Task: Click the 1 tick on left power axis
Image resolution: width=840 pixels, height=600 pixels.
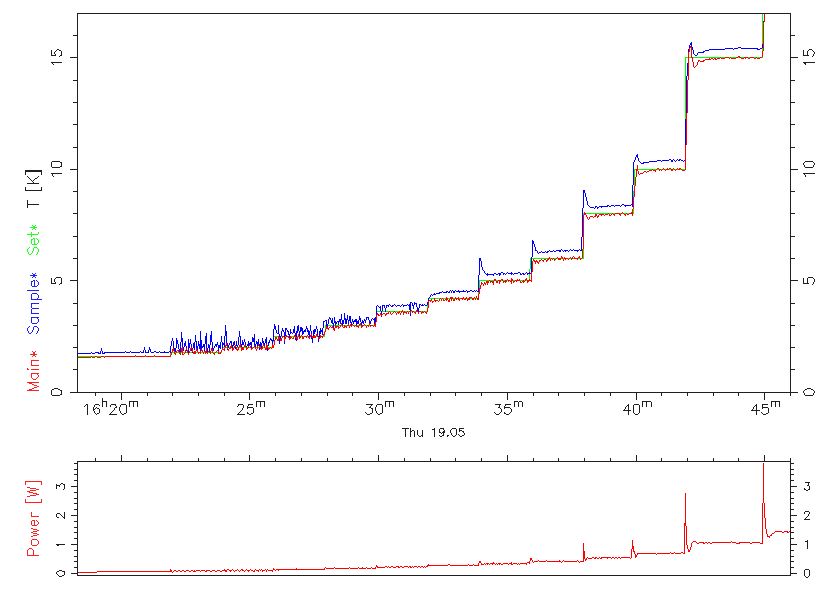Action: (x=62, y=544)
